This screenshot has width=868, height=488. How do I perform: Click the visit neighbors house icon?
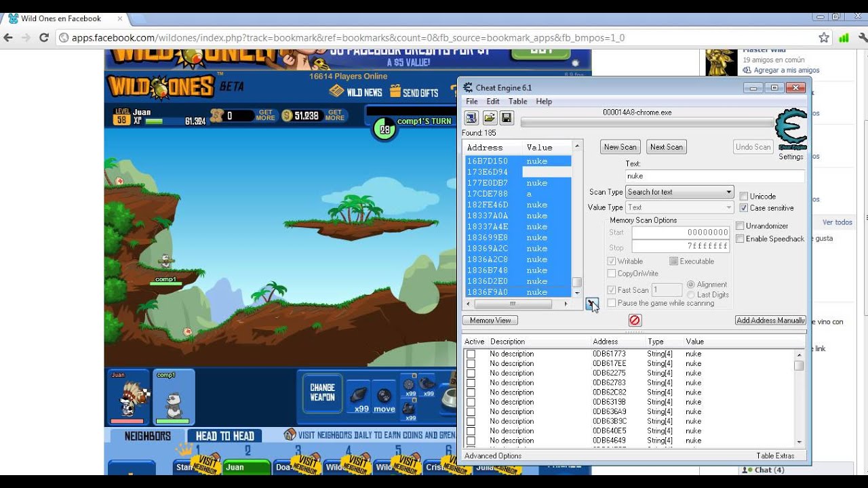pyautogui.click(x=290, y=434)
